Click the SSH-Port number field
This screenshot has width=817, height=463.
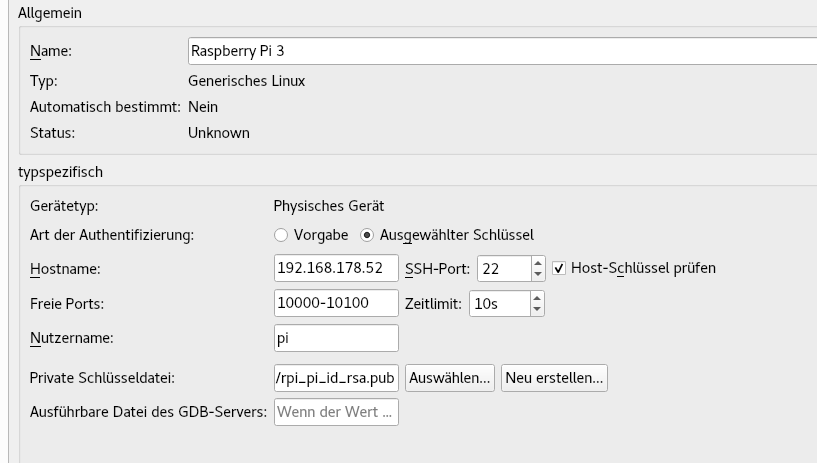point(504,269)
